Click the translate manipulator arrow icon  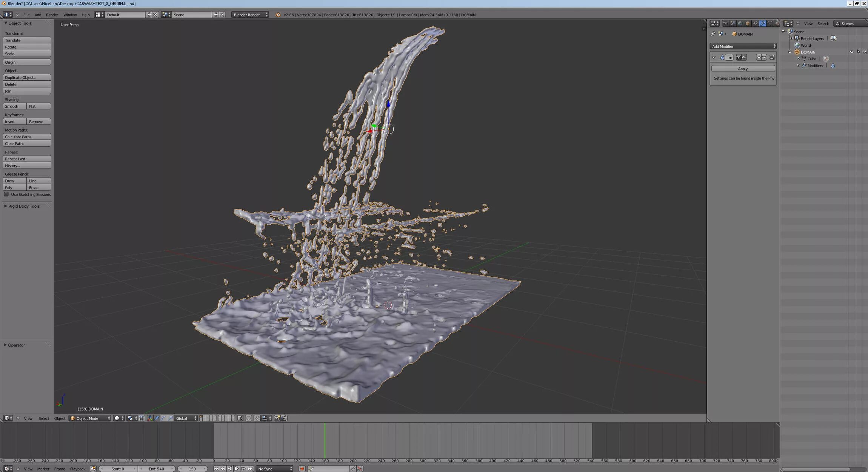click(x=157, y=418)
